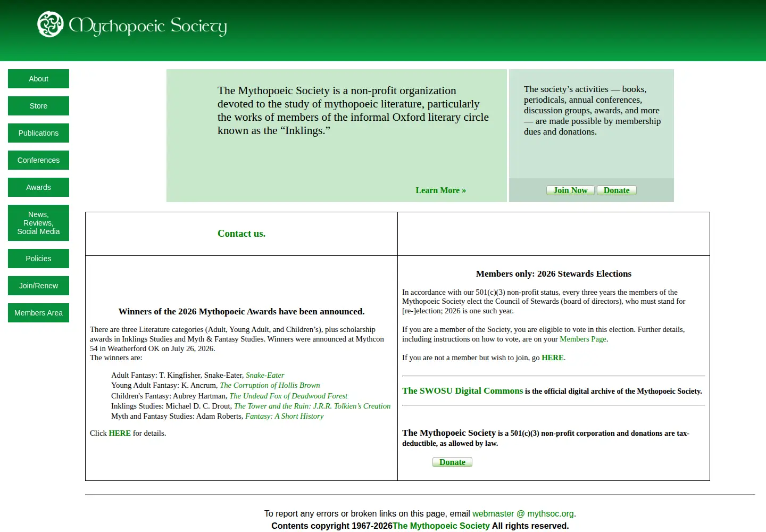Click the Donate button under tax-deductible notice
This screenshot has height=532, width=766.
[452, 462]
